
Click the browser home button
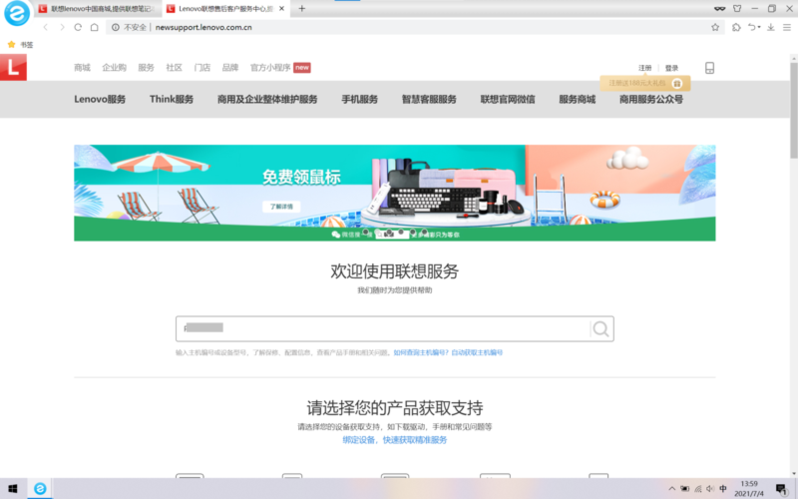[94, 27]
